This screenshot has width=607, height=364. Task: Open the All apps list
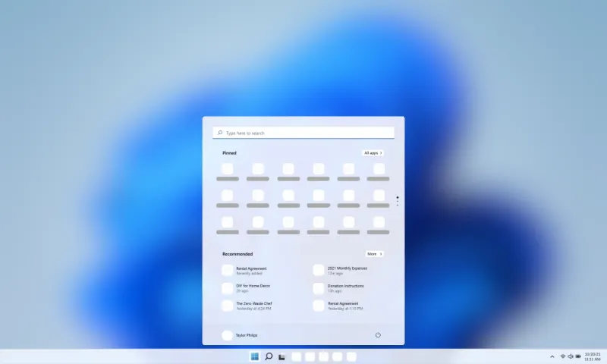(373, 152)
